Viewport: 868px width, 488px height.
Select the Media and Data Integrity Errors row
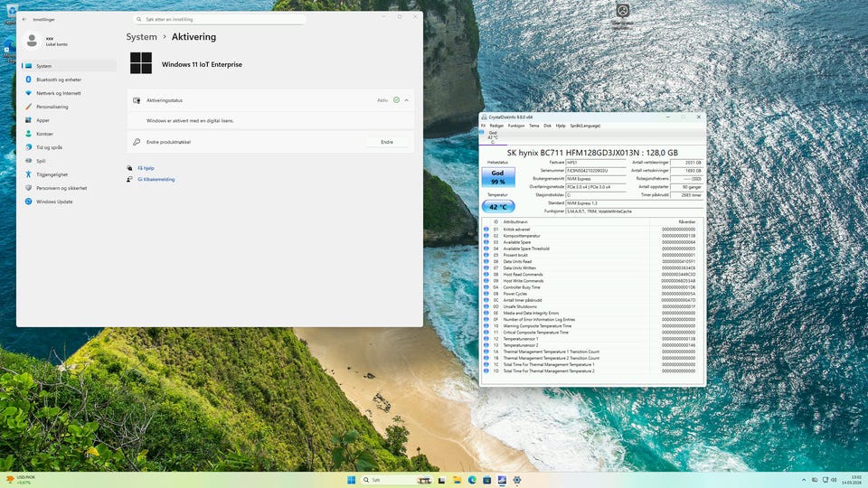tap(591, 314)
